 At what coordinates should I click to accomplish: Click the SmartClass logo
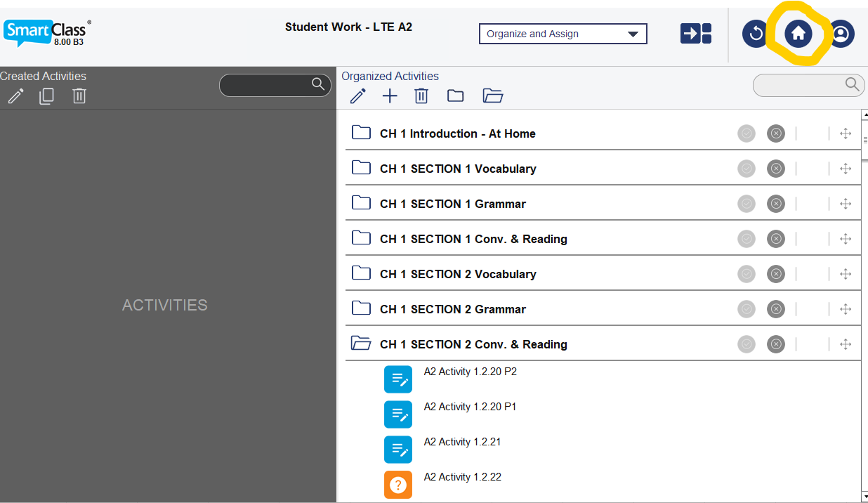pos(47,32)
